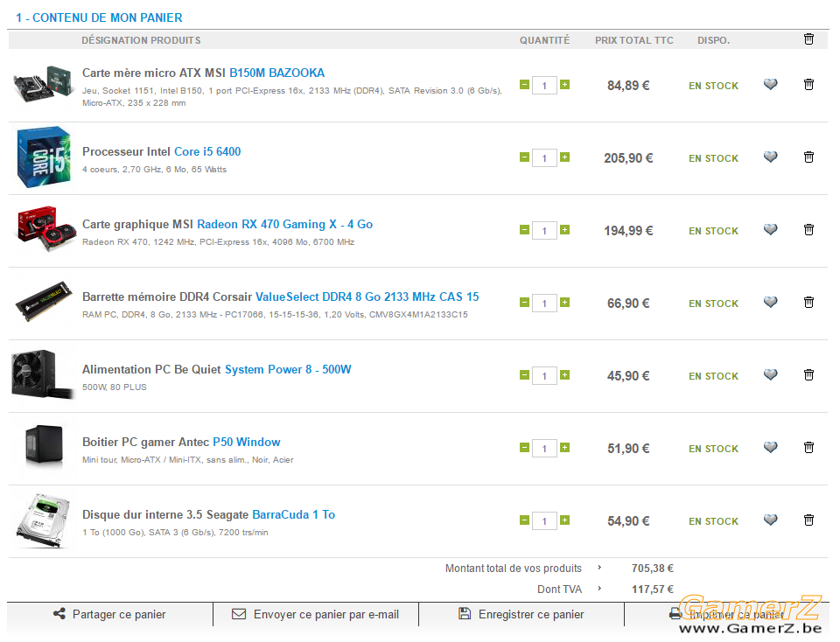Click the 117,57 € TVA amount

[x=652, y=589]
